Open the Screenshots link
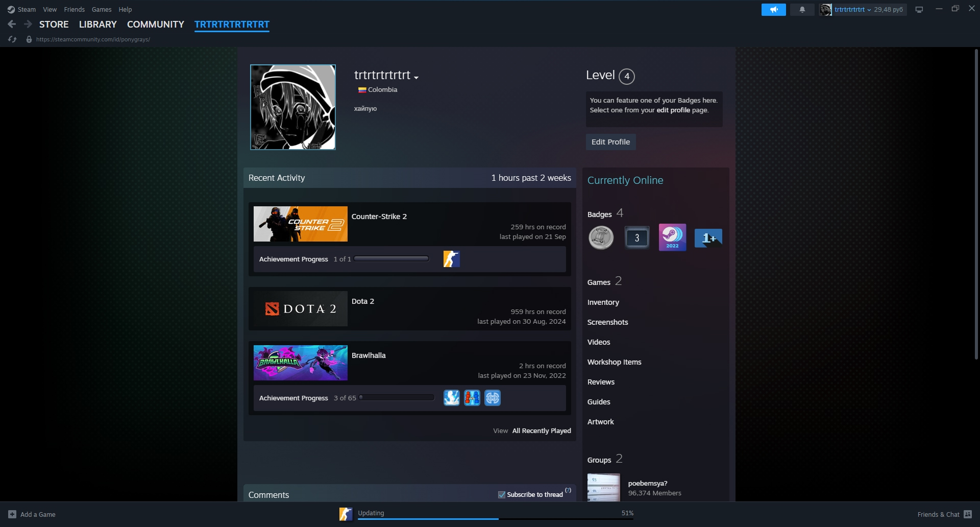The width and height of the screenshot is (980, 527). [x=608, y=322]
